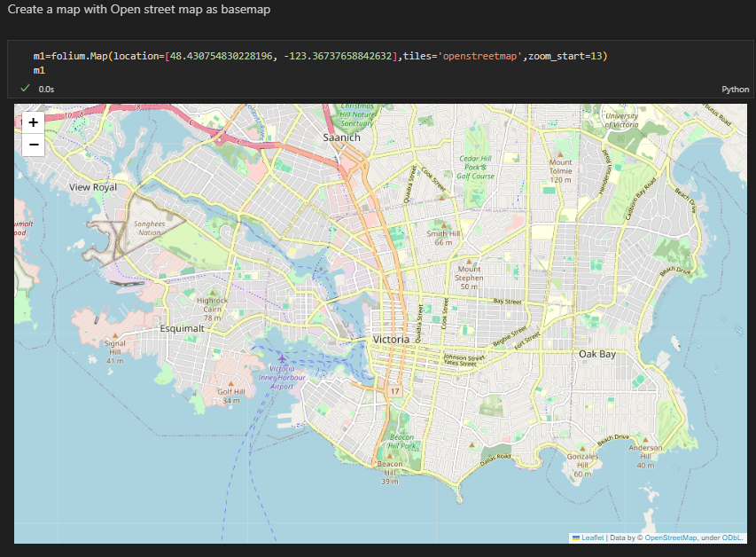This screenshot has height=557, width=756.
Task: Click the Signal Hill peak marker
Action: (x=114, y=335)
